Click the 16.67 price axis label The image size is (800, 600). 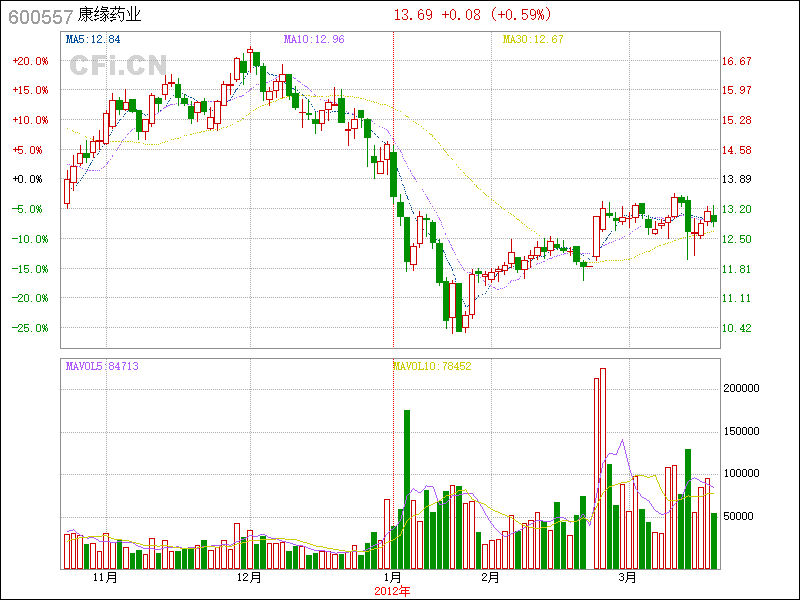tap(737, 61)
